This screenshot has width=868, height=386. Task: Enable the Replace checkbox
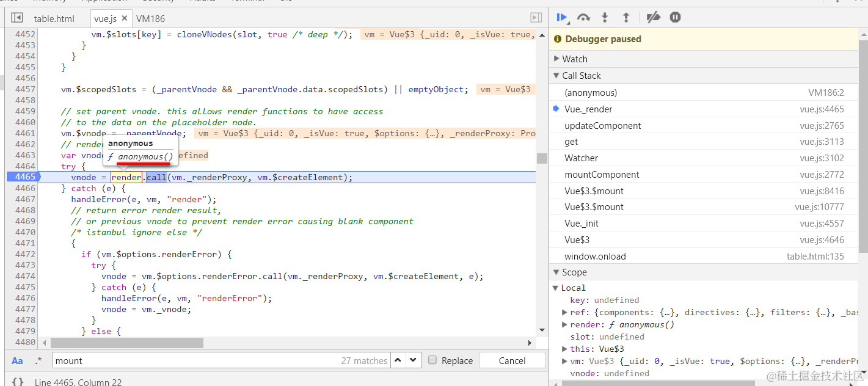(x=432, y=360)
